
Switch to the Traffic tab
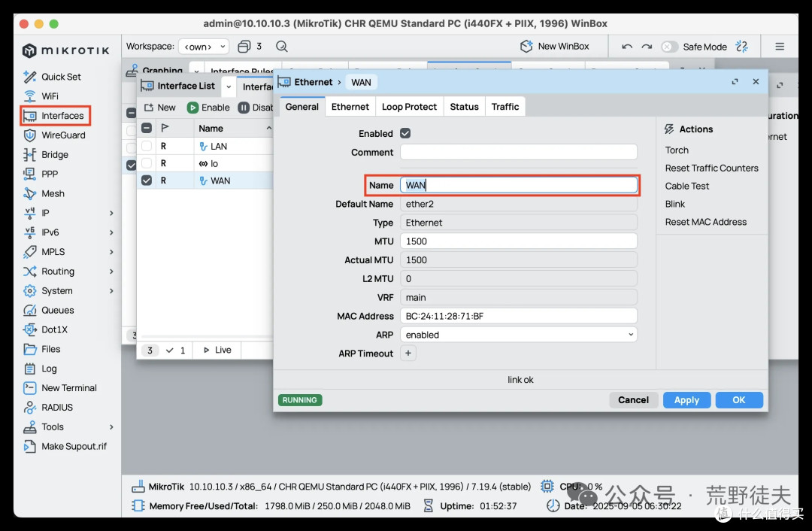(505, 107)
